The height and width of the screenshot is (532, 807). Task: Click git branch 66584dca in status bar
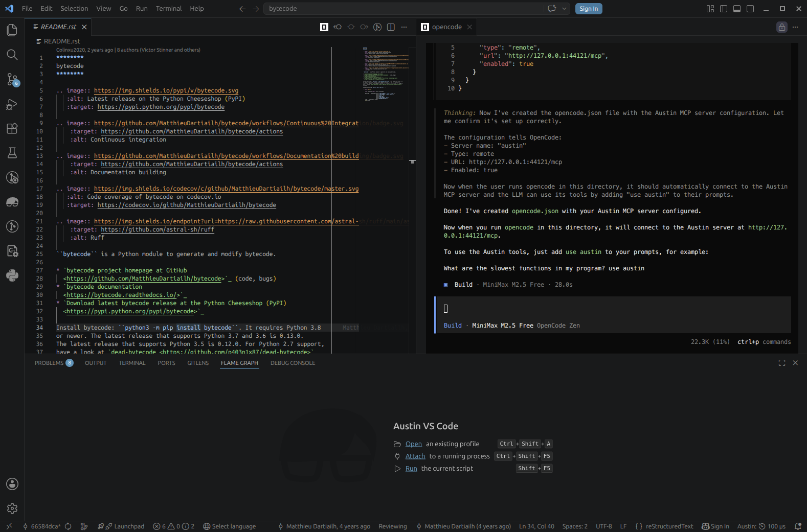[x=42, y=526]
